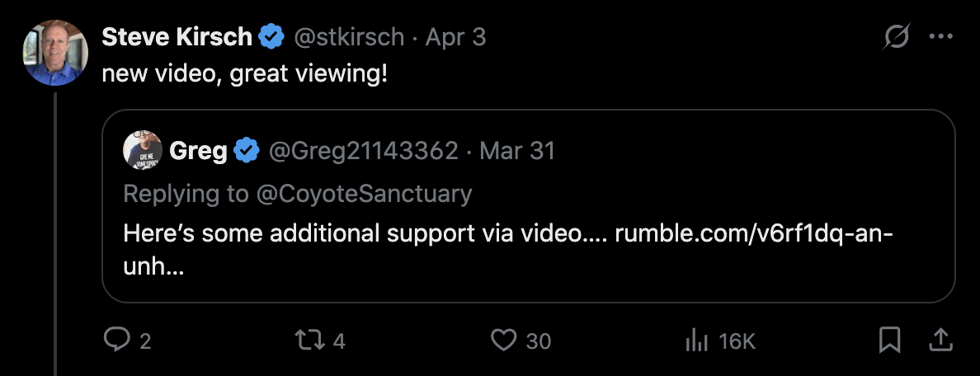Open Steve Kirsch's profile picture

(x=55, y=53)
